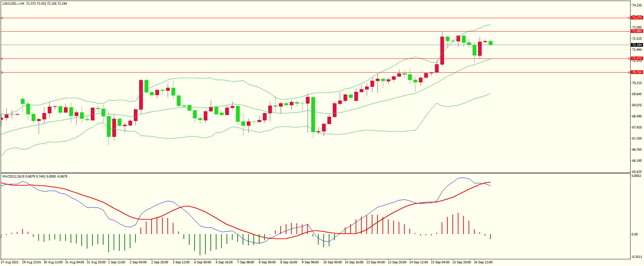
Task: Click the 6 Sep 00:00 time label
Action: tap(203, 262)
